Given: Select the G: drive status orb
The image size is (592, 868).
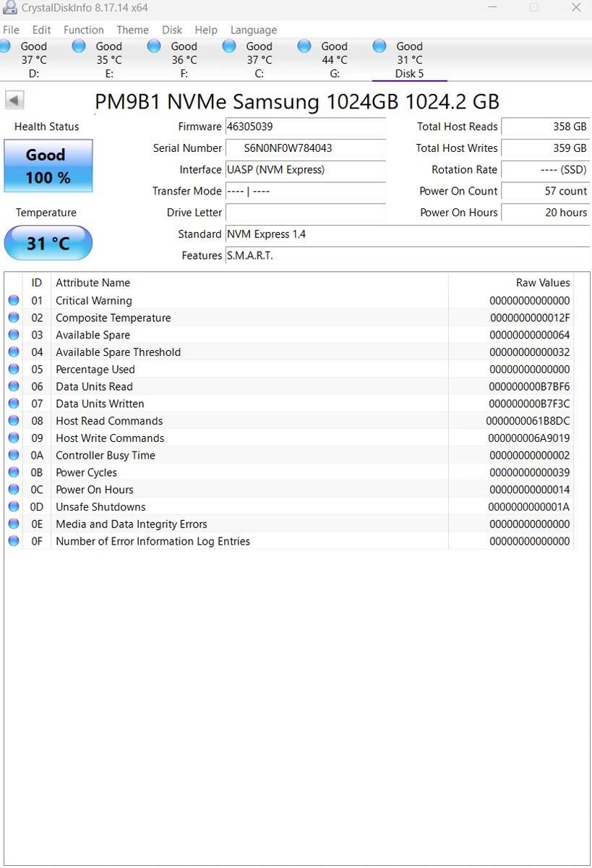Looking at the screenshot, I should pyautogui.click(x=304, y=46).
